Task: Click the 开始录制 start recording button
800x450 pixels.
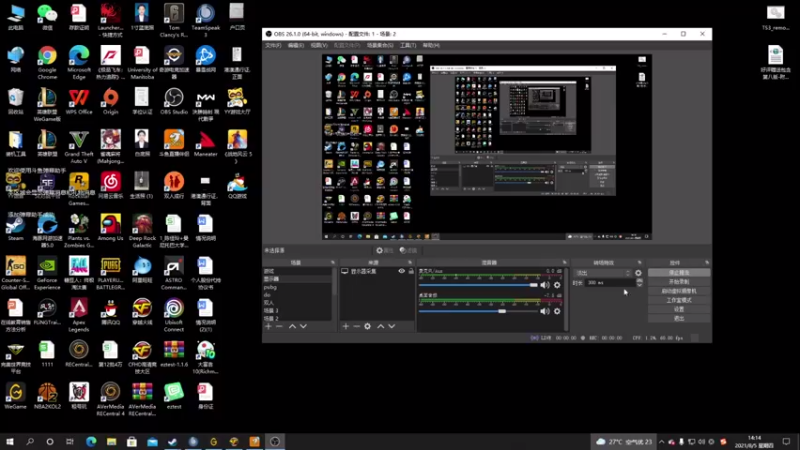Action: pos(679,282)
